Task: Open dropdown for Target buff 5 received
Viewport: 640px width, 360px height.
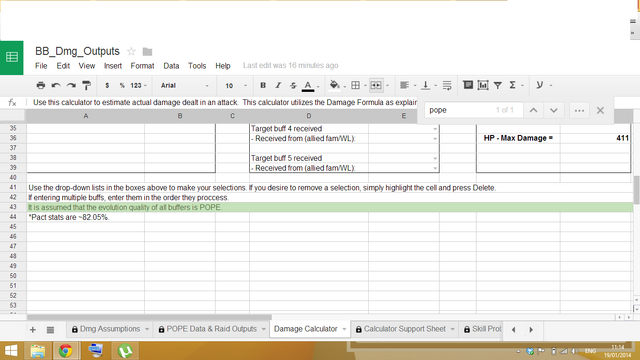Action: point(435,158)
